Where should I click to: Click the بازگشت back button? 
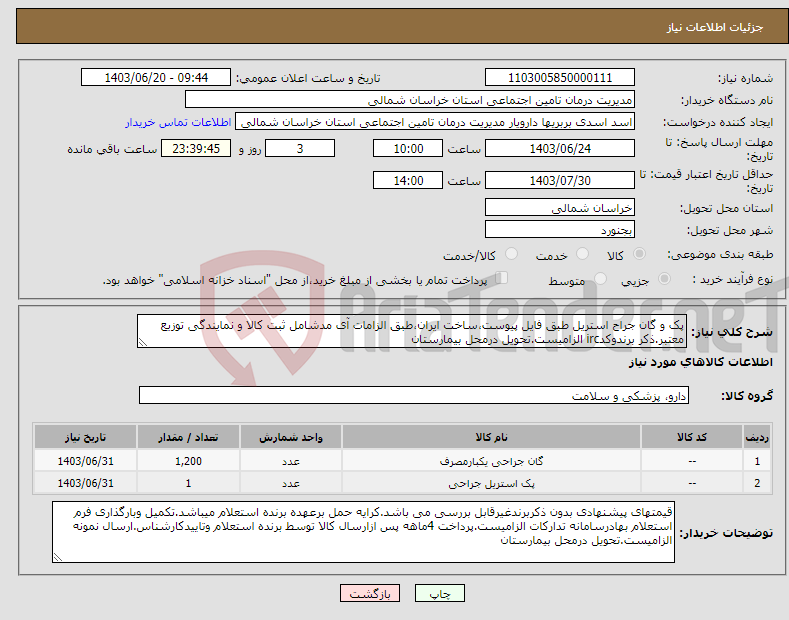[370, 594]
